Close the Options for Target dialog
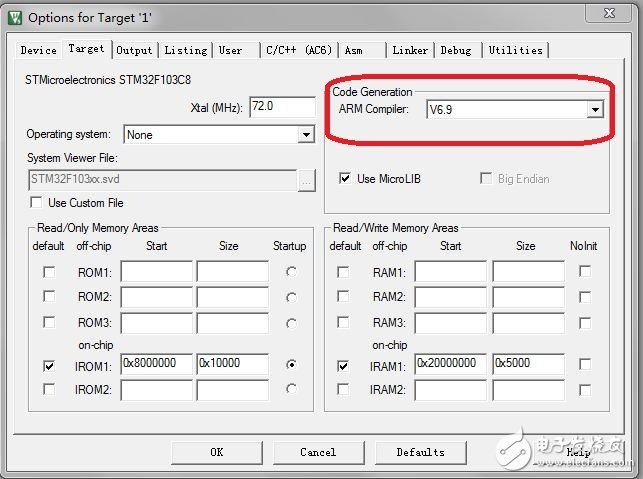The image size is (643, 479). pyautogui.click(x=609, y=13)
